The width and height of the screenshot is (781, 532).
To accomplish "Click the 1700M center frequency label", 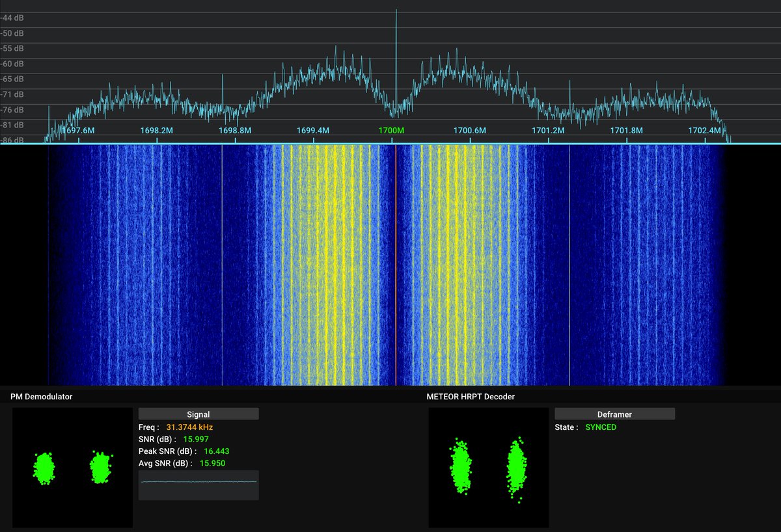I will pos(391,130).
